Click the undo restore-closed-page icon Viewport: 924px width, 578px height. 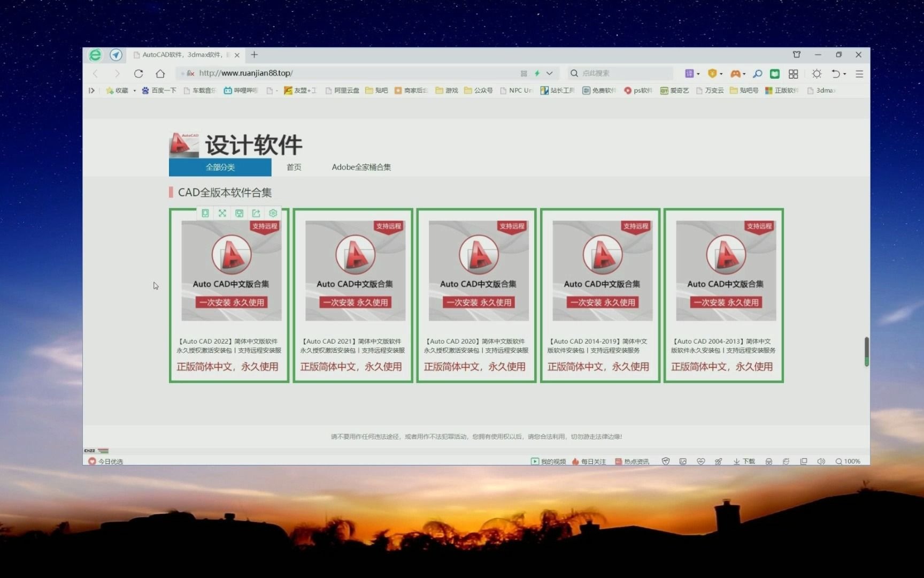[836, 73]
